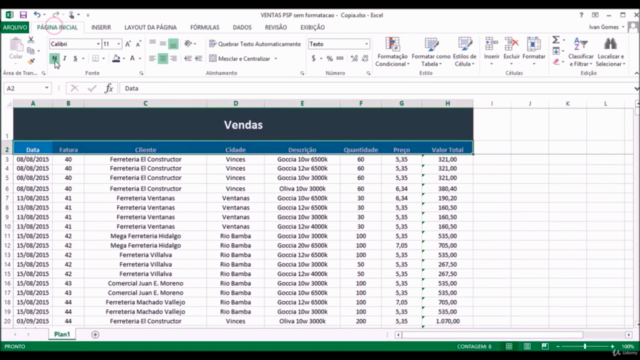
Task: Click the Format Painter brush icon
Action: pyautogui.click(x=31, y=61)
